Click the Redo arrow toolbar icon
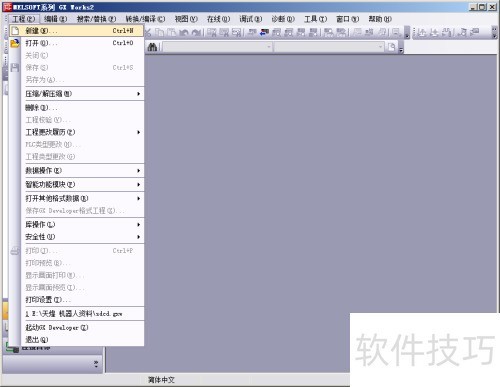500x387 pixels. point(196,32)
